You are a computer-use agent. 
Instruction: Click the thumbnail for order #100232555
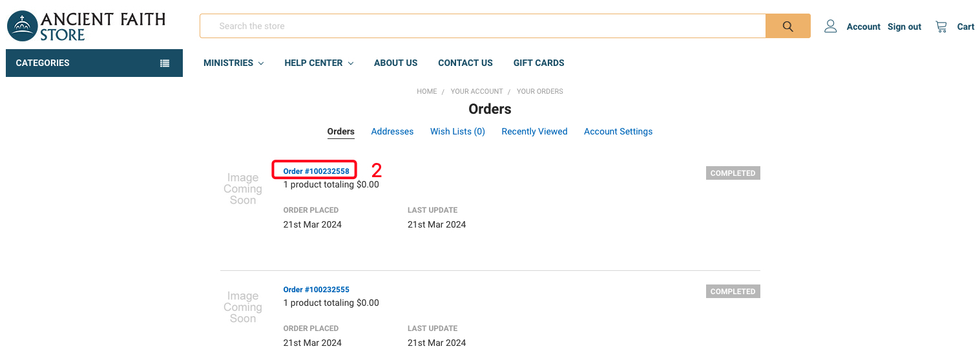[x=243, y=307]
